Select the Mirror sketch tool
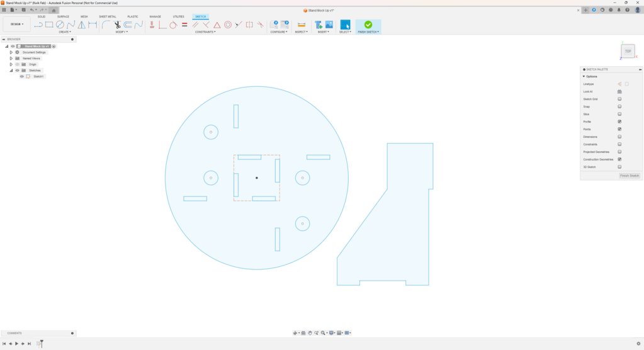The width and height of the screenshot is (644, 350). pos(82,25)
